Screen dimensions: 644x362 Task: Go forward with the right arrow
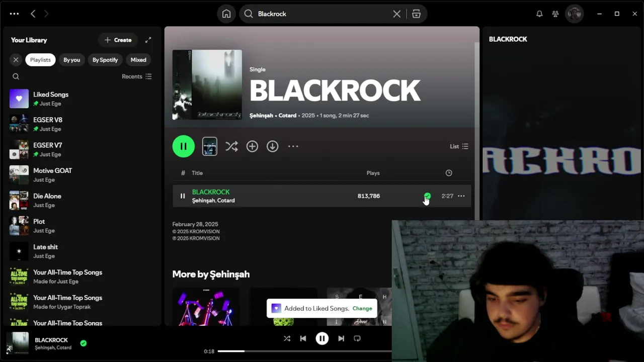point(46,14)
